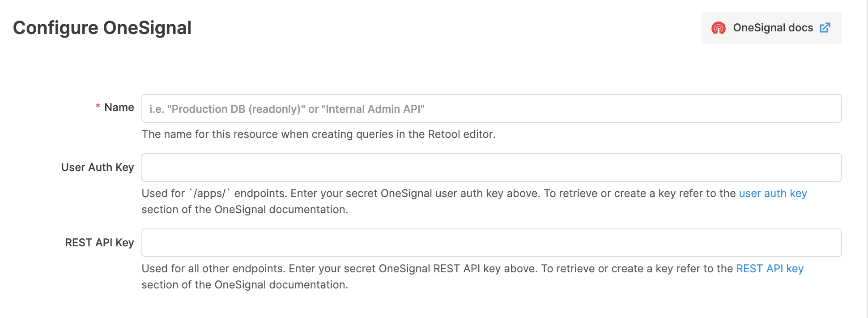Click 'section of the OneSignal documentation' under User Auth
Viewport: 868px width, 318px height.
click(x=245, y=210)
